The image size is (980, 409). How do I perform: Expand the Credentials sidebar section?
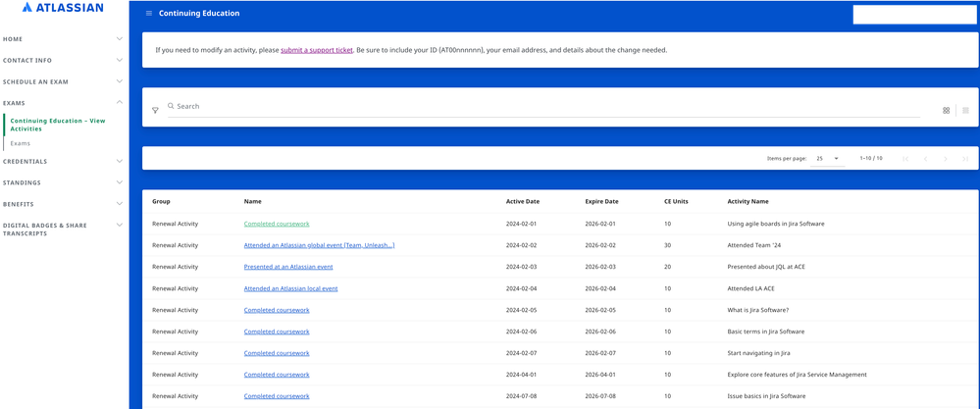point(63,162)
